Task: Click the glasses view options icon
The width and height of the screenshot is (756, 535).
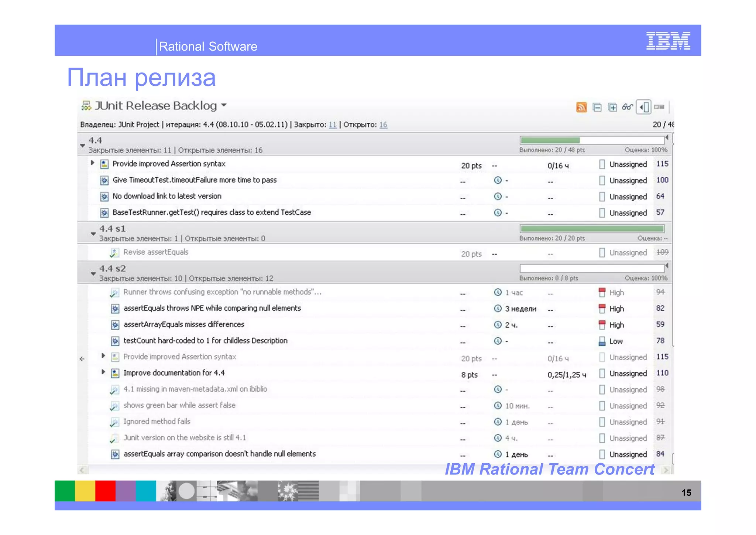Action: 628,107
